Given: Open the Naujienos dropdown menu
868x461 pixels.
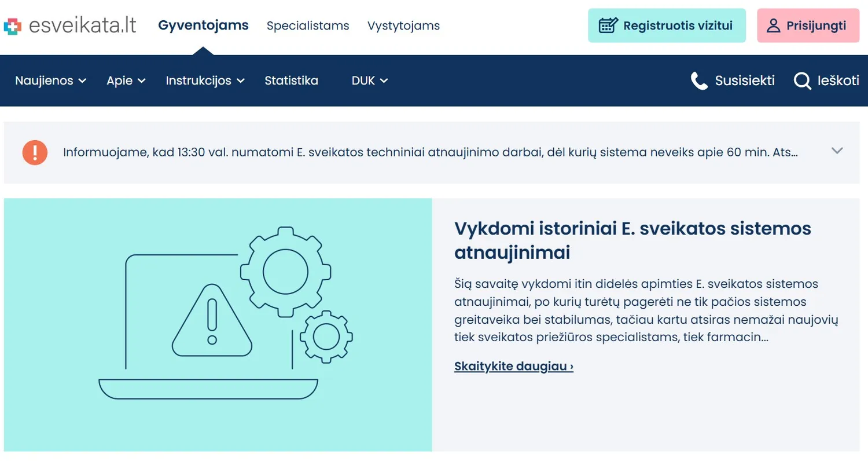Looking at the screenshot, I should coord(51,81).
